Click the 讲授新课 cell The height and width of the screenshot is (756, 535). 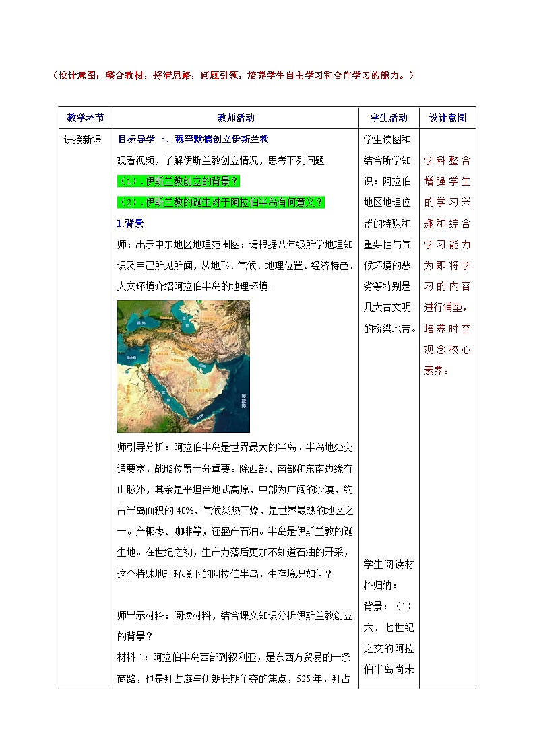click(82, 139)
